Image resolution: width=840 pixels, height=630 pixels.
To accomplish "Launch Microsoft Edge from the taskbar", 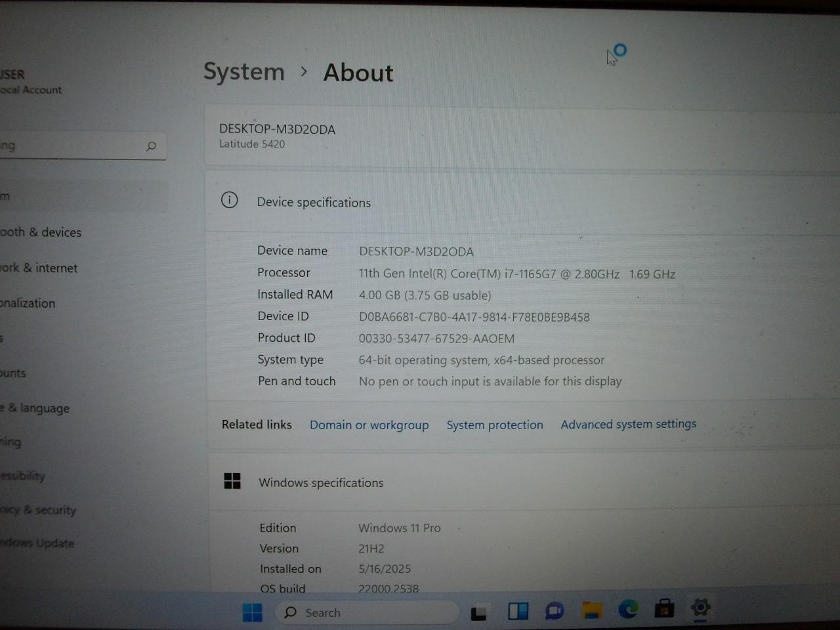I will pyautogui.click(x=628, y=610).
